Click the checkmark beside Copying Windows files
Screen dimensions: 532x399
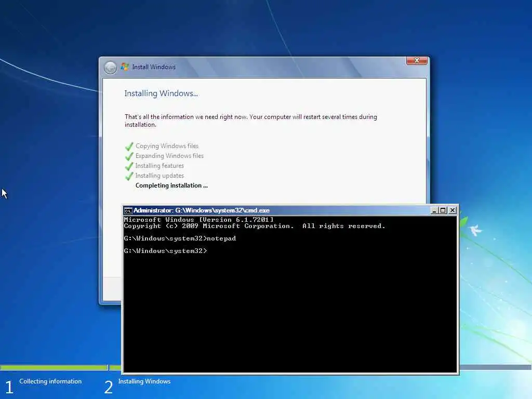(129, 146)
